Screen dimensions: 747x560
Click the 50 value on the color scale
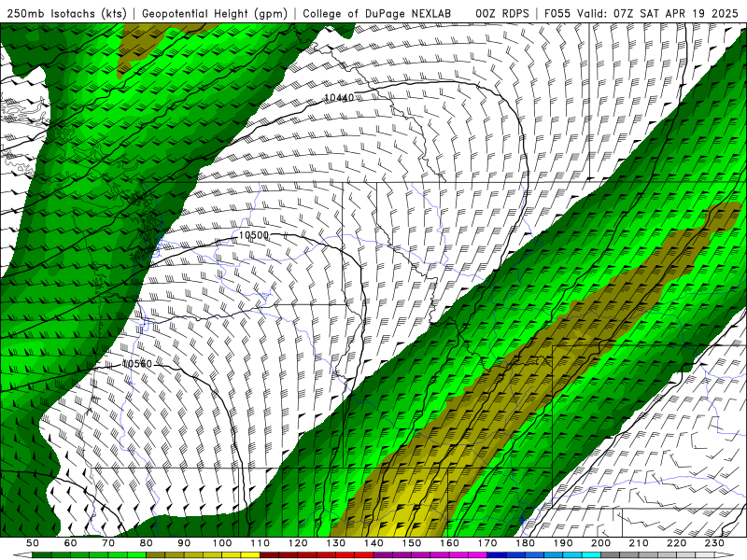click(33, 543)
